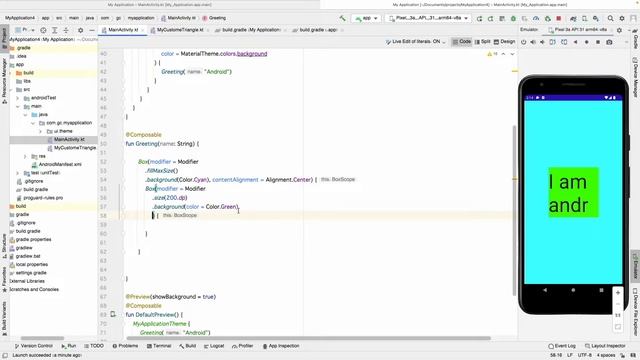Screen dimensions: 640x360
Task: Click the emulator rotate left icon
Action: pos(552,42)
